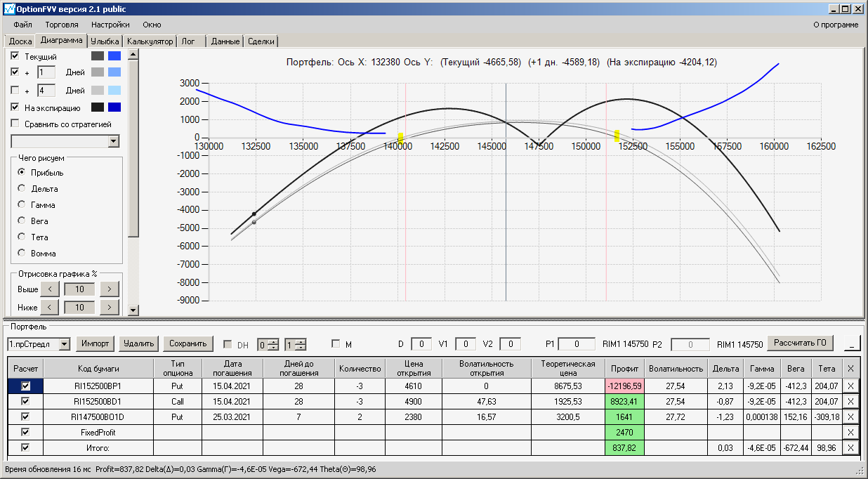Click the dark gray Текущий color swatch
The height and width of the screenshot is (479, 868).
[98, 56]
